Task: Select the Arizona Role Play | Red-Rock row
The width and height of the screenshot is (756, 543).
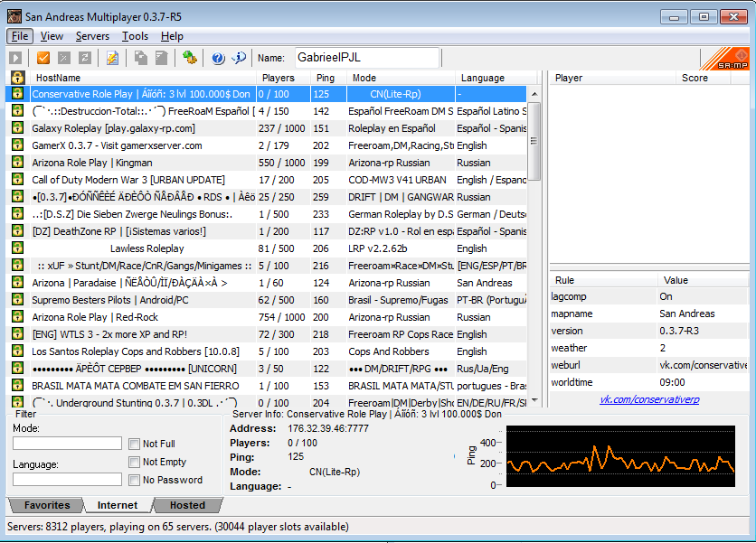Action: click(266, 317)
